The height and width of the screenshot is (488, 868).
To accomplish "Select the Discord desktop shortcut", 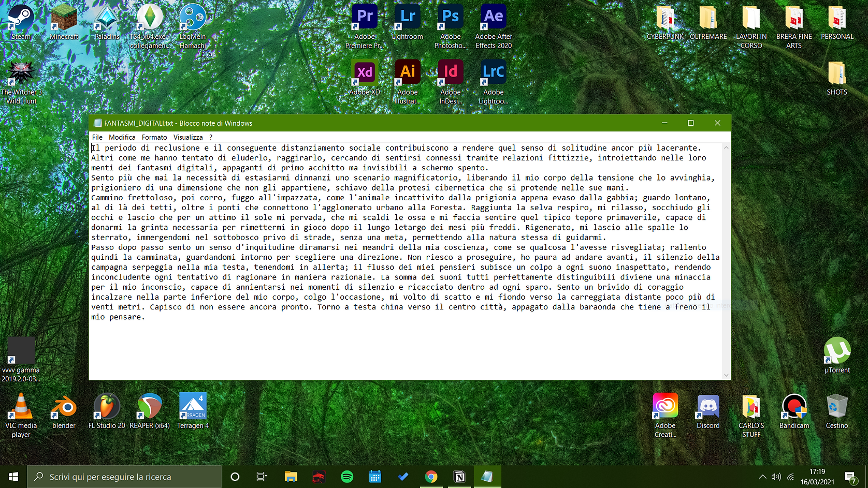I will click(x=708, y=411).
